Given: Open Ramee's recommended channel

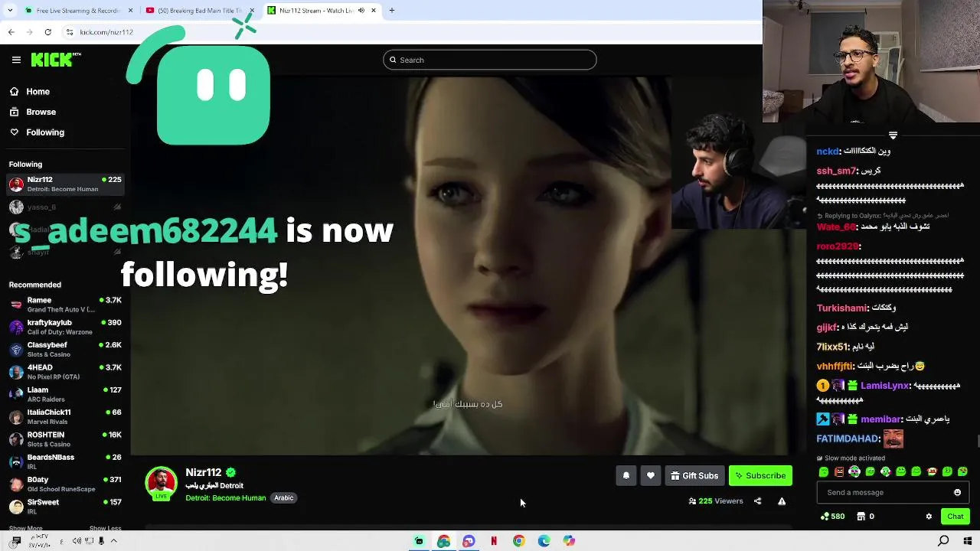Looking at the screenshot, I should coord(65,305).
